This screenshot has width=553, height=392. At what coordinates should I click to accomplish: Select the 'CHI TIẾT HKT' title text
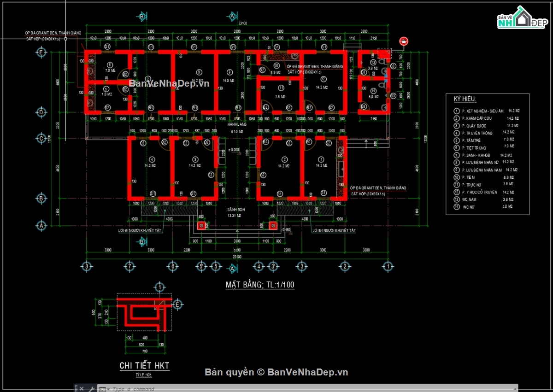144,366
